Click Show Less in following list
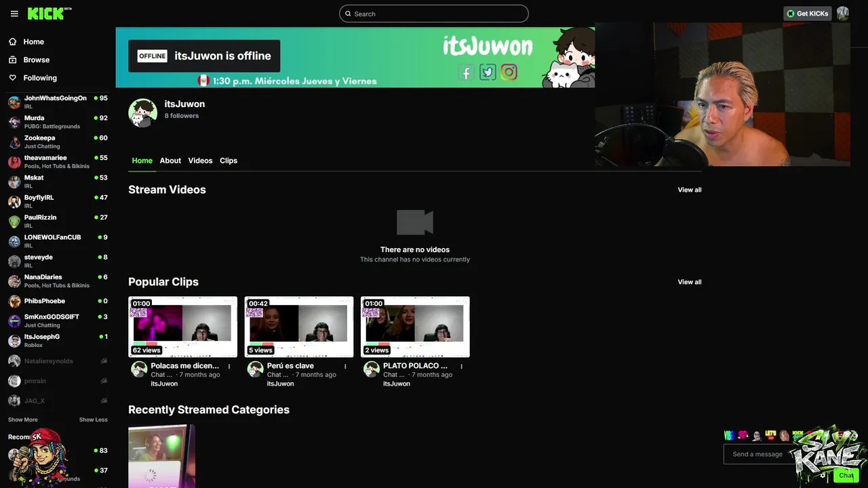This screenshot has width=868, height=488. (x=93, y=420)
